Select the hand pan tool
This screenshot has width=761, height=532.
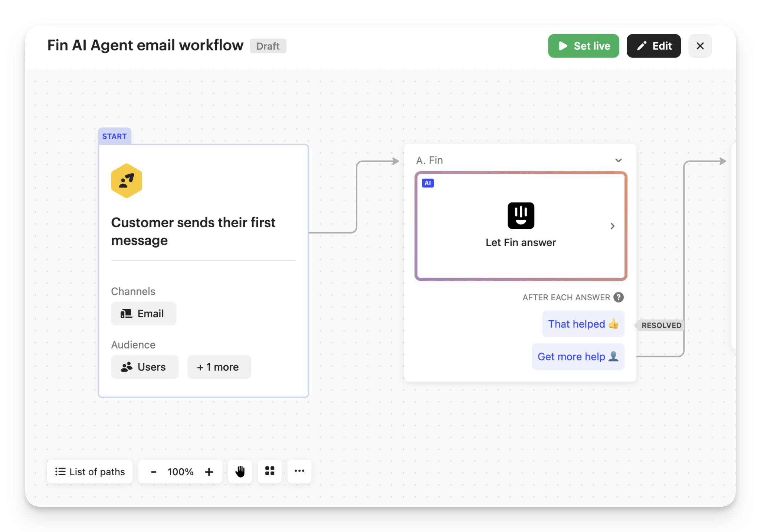[x=240, y=472]
